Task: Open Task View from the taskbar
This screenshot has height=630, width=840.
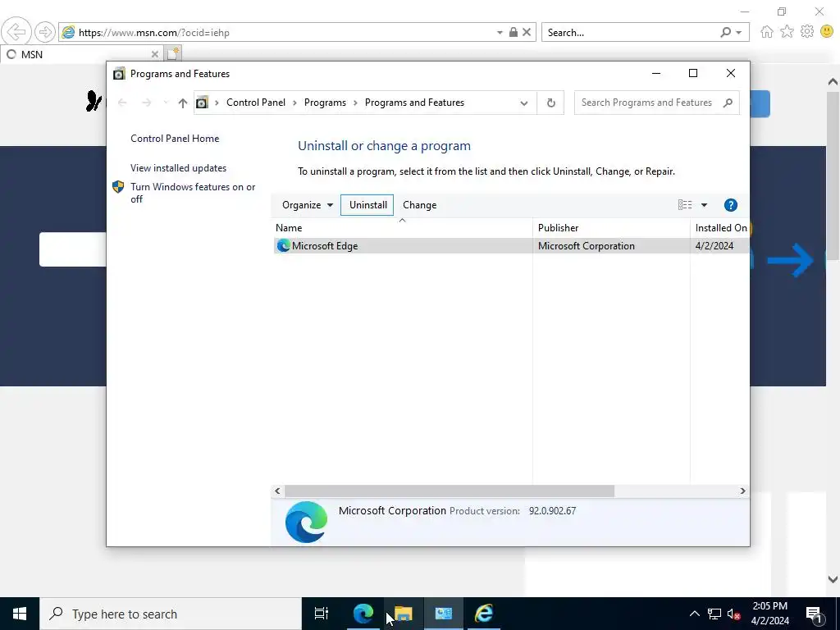Action: 322,614
